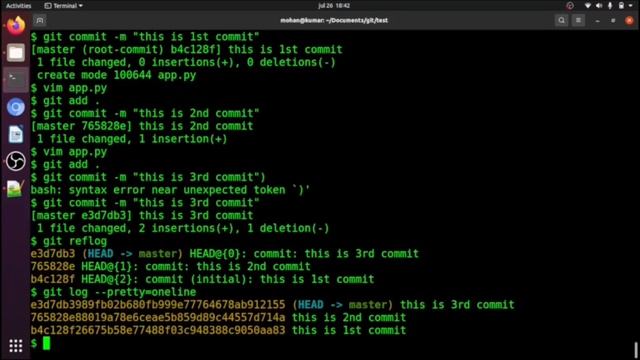Show Applications grid button
The height and width of the screenshot is (360, 640).
coord(16,346)
